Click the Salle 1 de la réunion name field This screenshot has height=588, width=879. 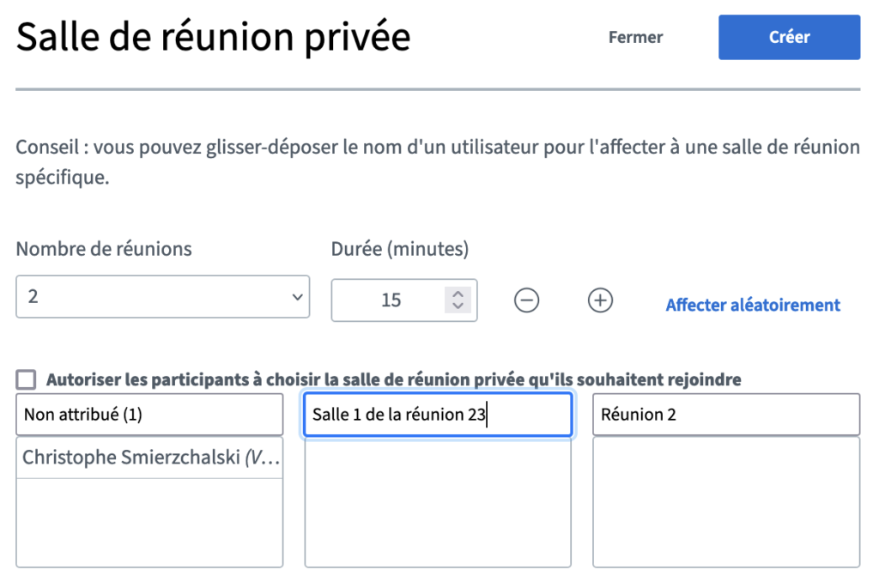click(x=438, y=415)
